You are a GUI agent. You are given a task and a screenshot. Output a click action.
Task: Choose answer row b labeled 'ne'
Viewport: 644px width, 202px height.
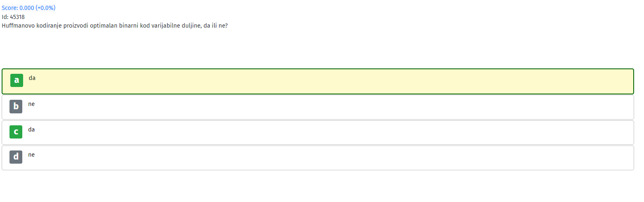[x=318, y=107]
